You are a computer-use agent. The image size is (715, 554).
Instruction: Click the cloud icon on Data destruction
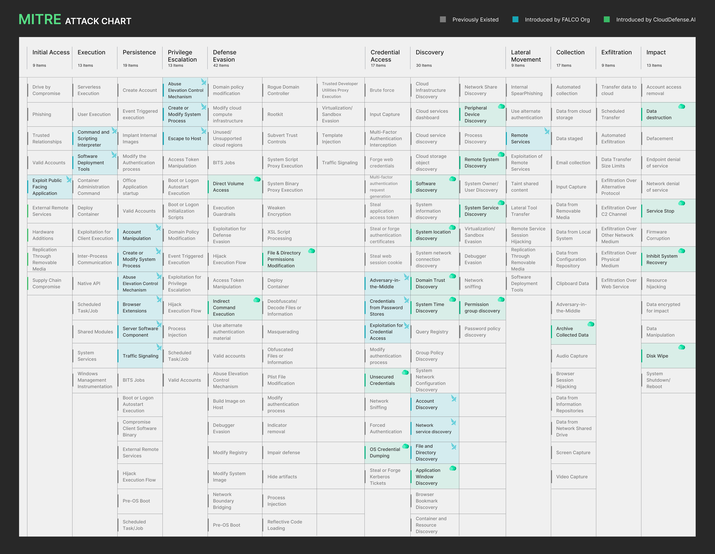coord(682,106)
